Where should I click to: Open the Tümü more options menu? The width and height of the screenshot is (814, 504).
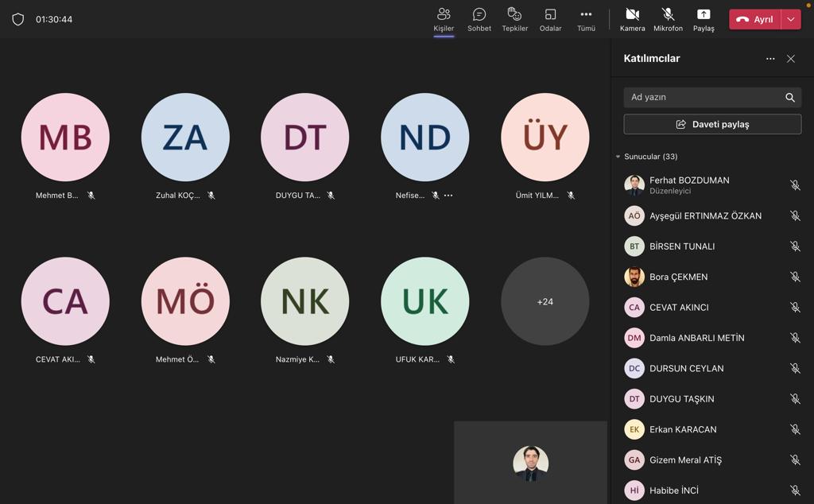pyautogui.click(x=586, y=20)
